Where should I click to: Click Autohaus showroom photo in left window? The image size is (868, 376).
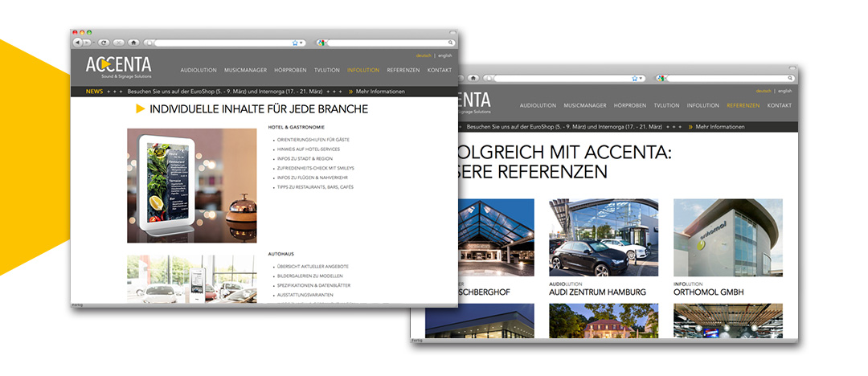pyautogui.click(x=192, y=279)
